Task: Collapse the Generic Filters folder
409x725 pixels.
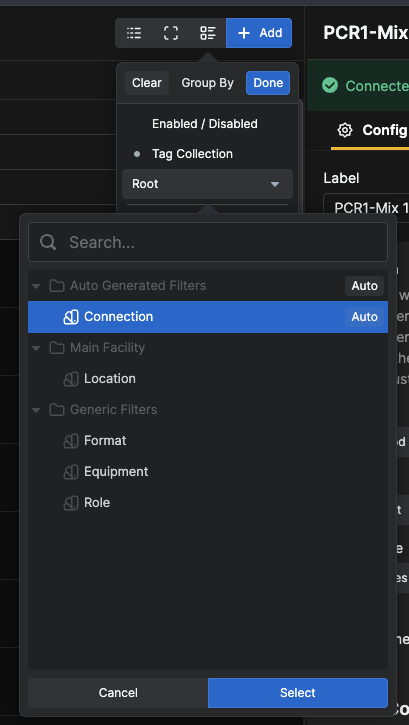Action: pyautogui.click(x=36, y=410)
